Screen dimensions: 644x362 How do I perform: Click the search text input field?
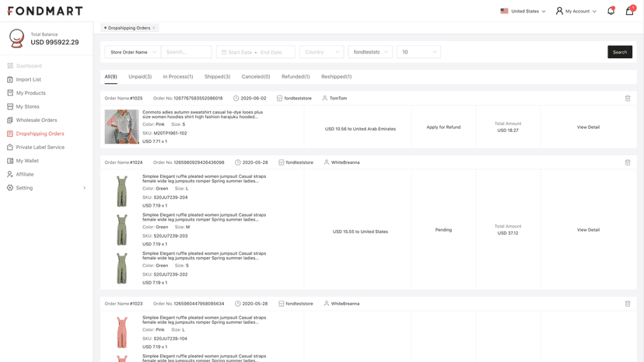click(187, 52)
